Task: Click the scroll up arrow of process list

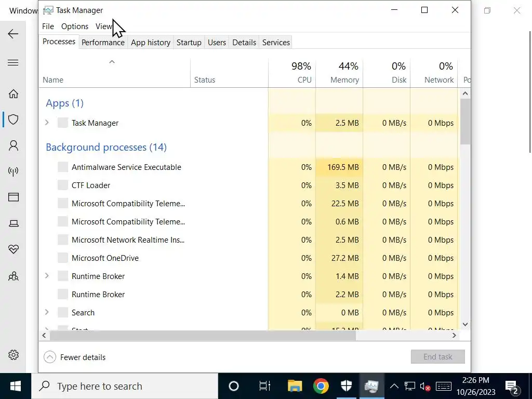Action: pos(465,94)
